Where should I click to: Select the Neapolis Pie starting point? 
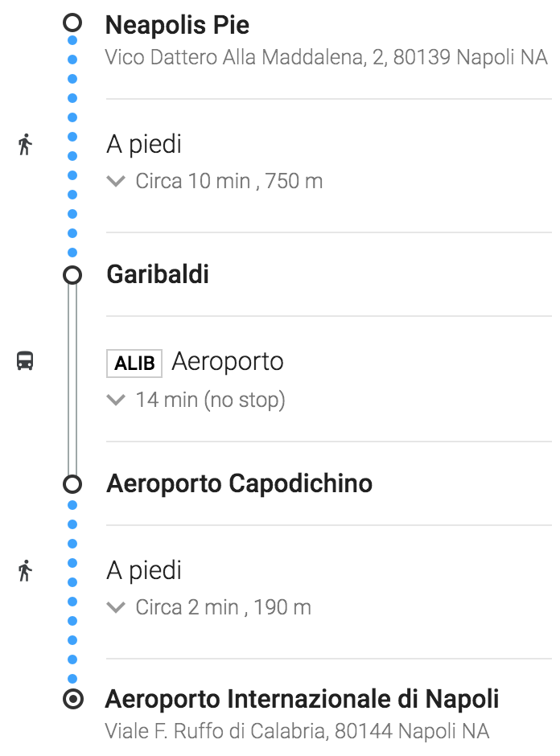tap(178, 25)
